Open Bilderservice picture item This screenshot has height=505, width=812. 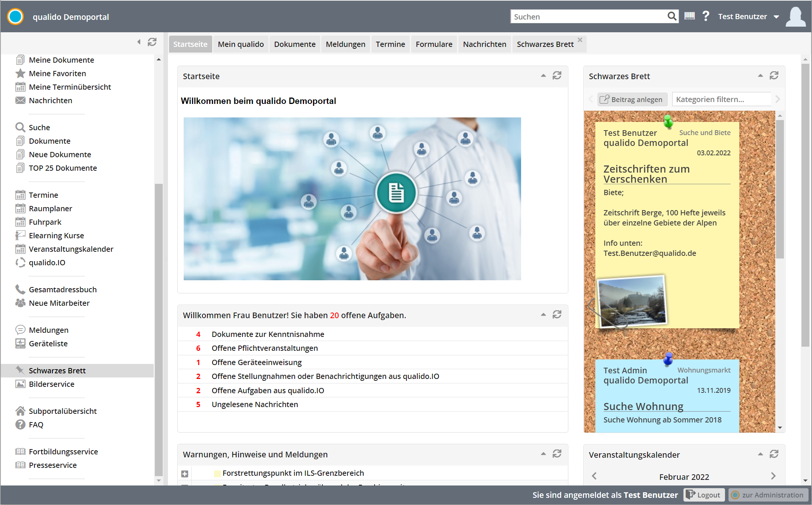point(45,384)
